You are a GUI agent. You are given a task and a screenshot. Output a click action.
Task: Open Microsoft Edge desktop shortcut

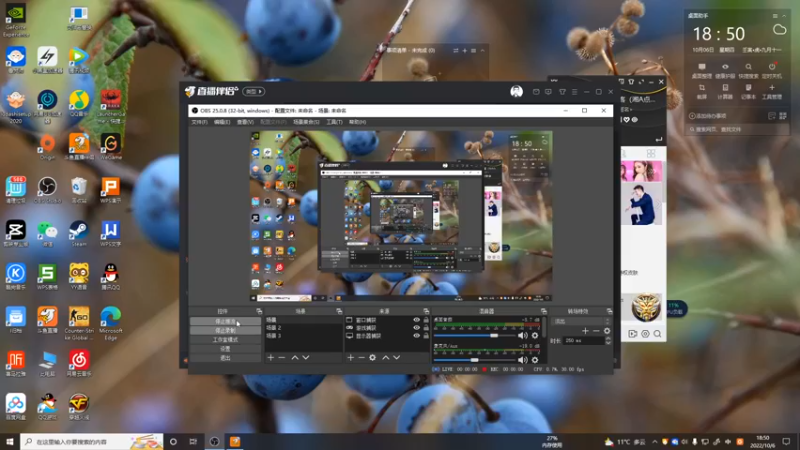coord(111,322)
